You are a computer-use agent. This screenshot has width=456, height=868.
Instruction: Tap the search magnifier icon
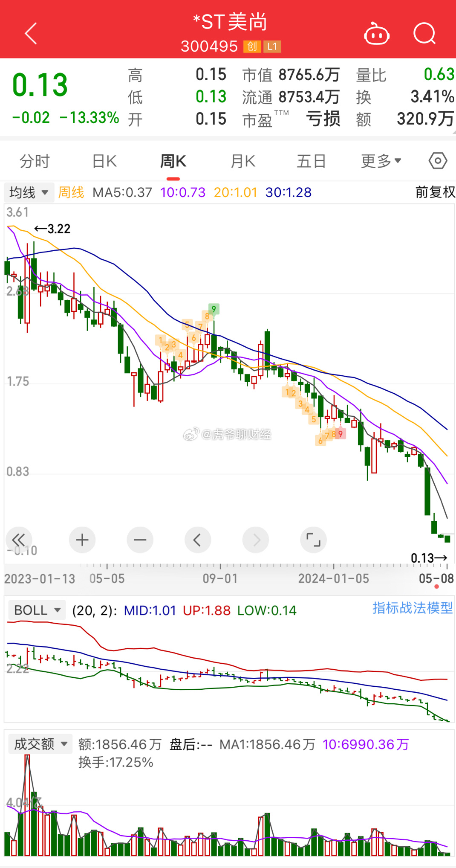424,34
